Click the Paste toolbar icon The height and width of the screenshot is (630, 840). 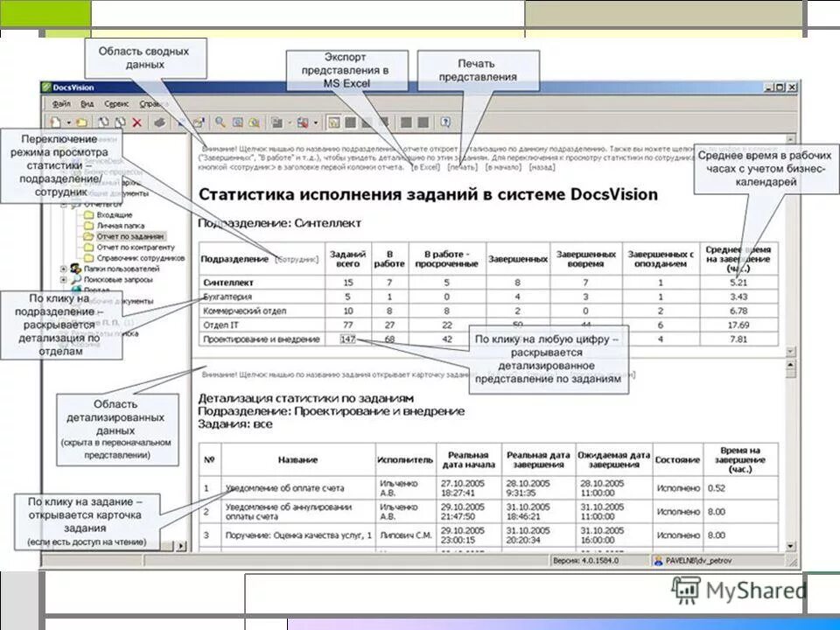(121, 122)
